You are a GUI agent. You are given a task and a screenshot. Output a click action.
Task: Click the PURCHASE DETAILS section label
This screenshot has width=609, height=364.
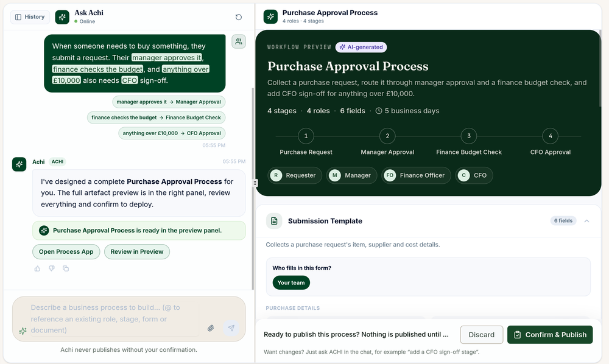click(293, 308)
